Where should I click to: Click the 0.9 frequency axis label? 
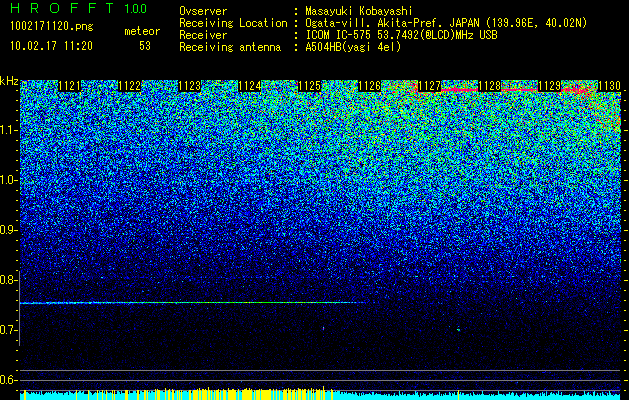(x=9, y=230)
